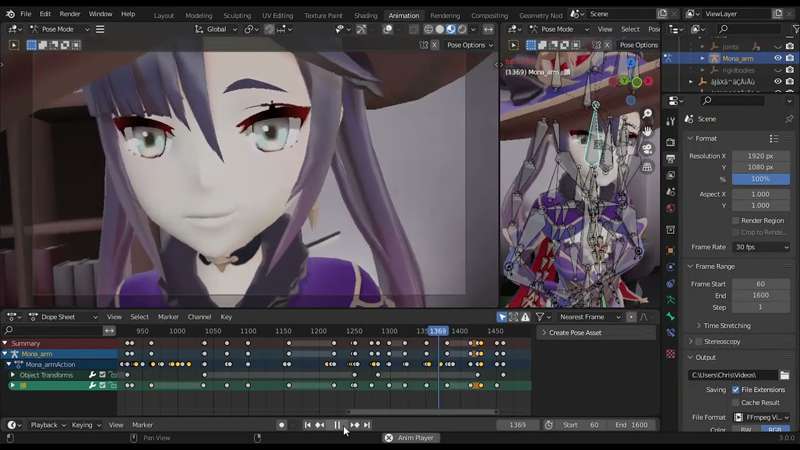Jump to the end frame button
Image resolution: width=800 pixels, height=450 pixels.
(367, 424)
